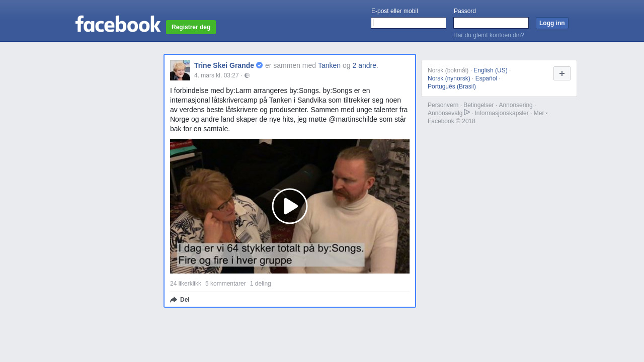Viewport: 644px width, 362px height.
Task: Switch language to Español
Action: pyautogui.click(x=486, y=78)
